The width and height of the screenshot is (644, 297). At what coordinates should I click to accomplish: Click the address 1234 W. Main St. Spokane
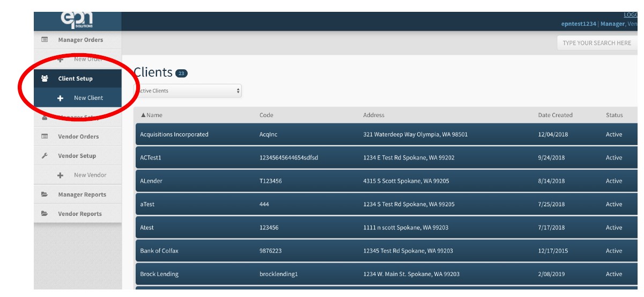[411, 274]
